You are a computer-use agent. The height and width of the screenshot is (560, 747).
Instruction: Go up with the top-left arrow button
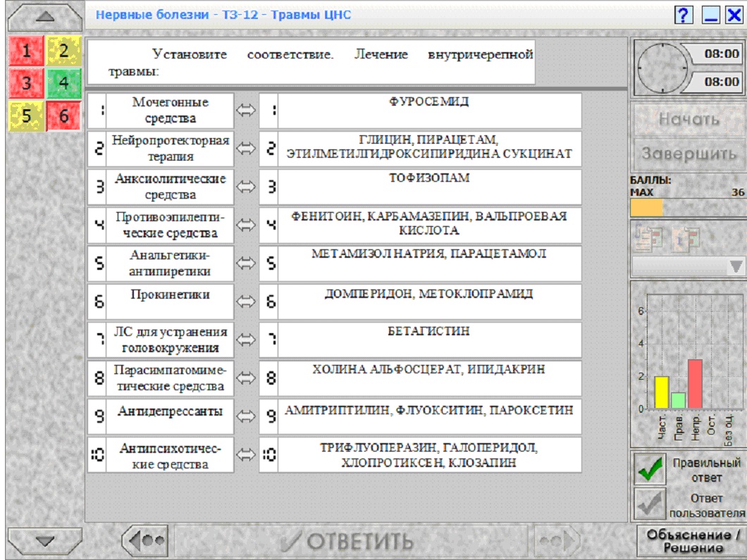pos(45,17)
